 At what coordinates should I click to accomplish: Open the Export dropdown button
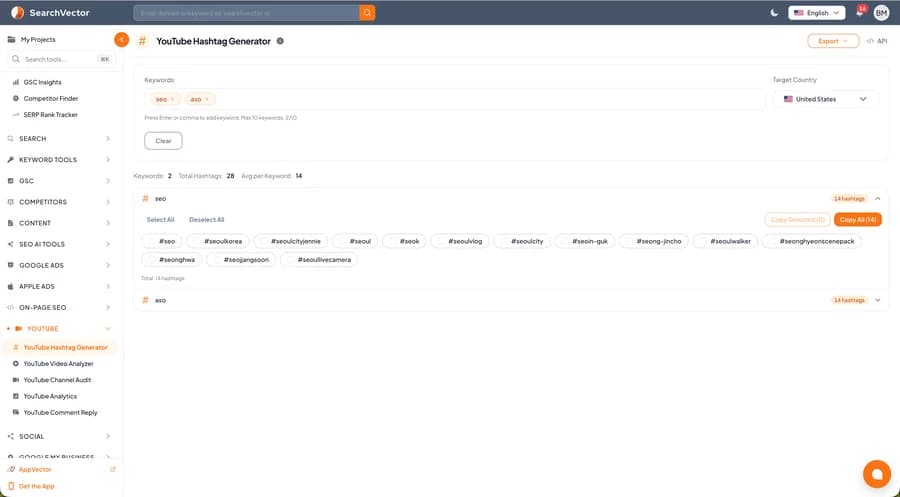click(833, 41)
